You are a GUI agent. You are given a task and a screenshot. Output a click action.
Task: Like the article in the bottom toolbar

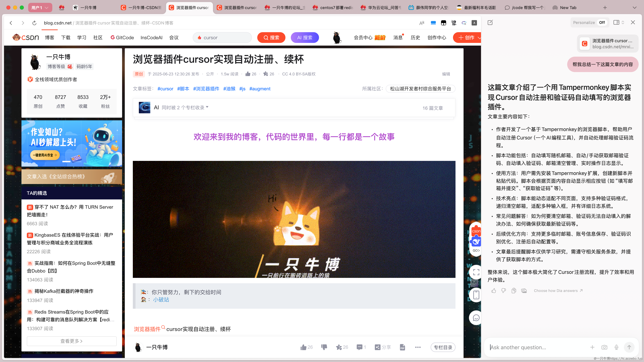click(307, 347)
